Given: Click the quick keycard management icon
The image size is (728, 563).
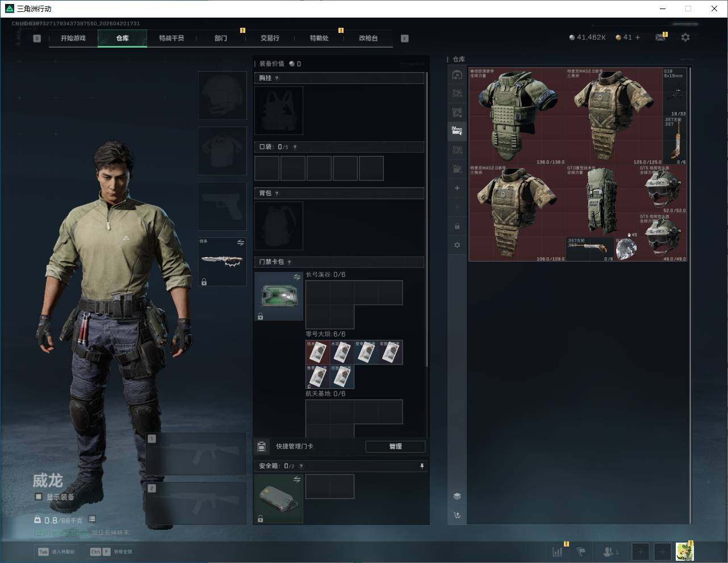Looking at the screenshot, I should 261,447.
